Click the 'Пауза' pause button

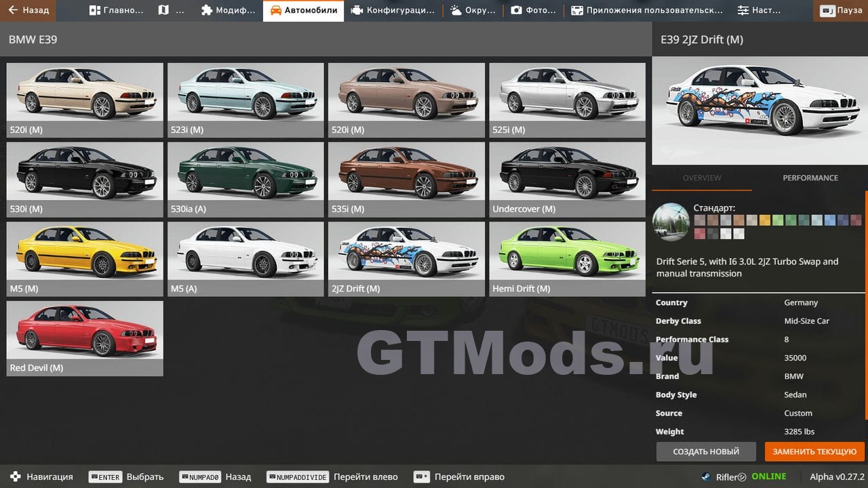[842, 11]
